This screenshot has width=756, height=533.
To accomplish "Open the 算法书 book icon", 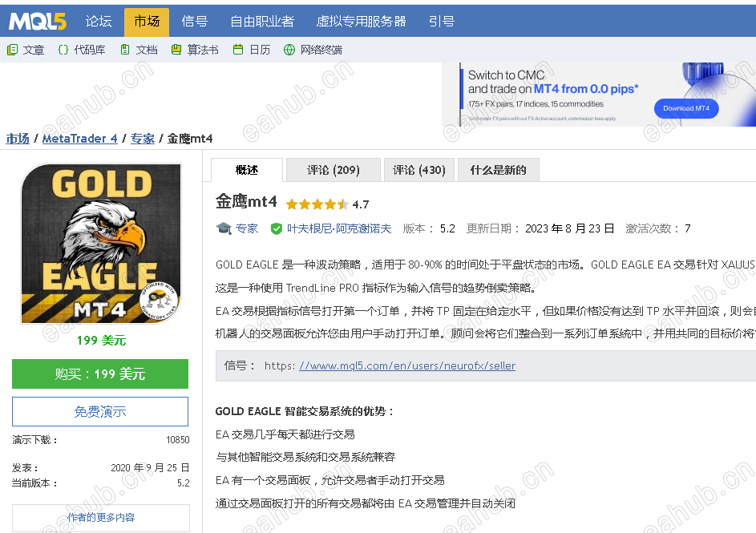I will [x=176, y=50].
